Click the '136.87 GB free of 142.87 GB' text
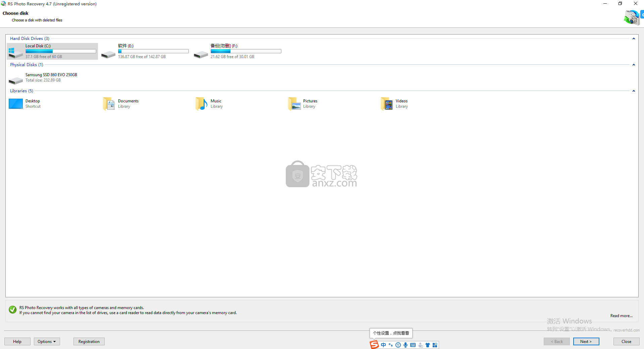This screenshot has width=644, height=349. (x=142, y=57)
